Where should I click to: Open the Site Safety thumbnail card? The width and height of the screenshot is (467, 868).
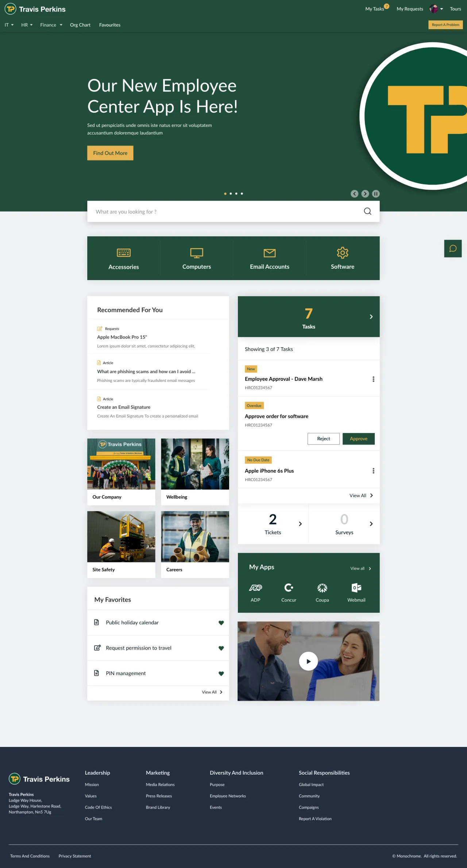tap(121, 545)
